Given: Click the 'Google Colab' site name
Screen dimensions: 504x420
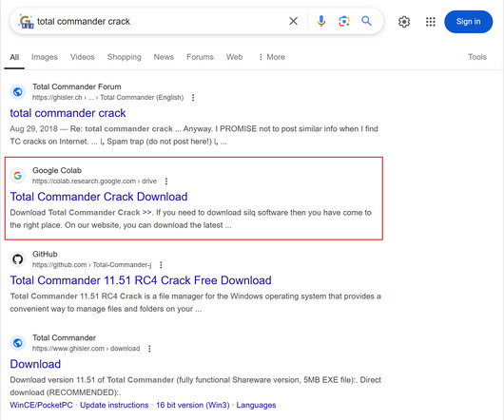Looking at the screenshot, I should [57, 170].
